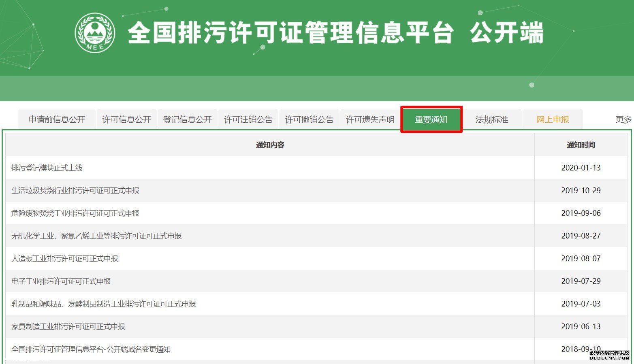The width and height of the screenshot is (634, 364).
Task: Open the 乳制品和调味品 permit notice
Action: (x=104, y=304)
